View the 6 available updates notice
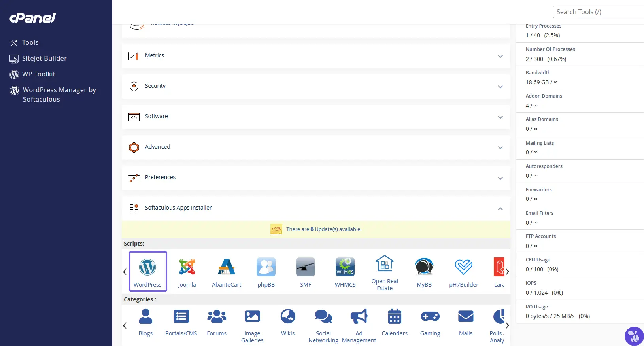 pos(324,229)
